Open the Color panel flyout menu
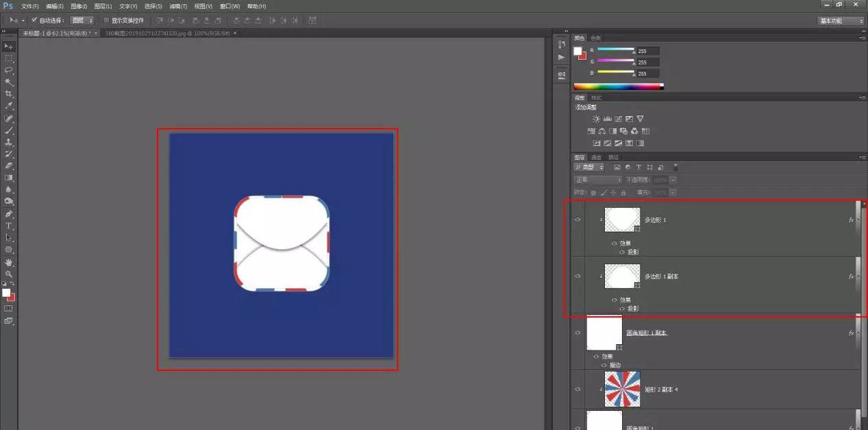The width and height of the screenshot is (868, 430). click(863, 38)
